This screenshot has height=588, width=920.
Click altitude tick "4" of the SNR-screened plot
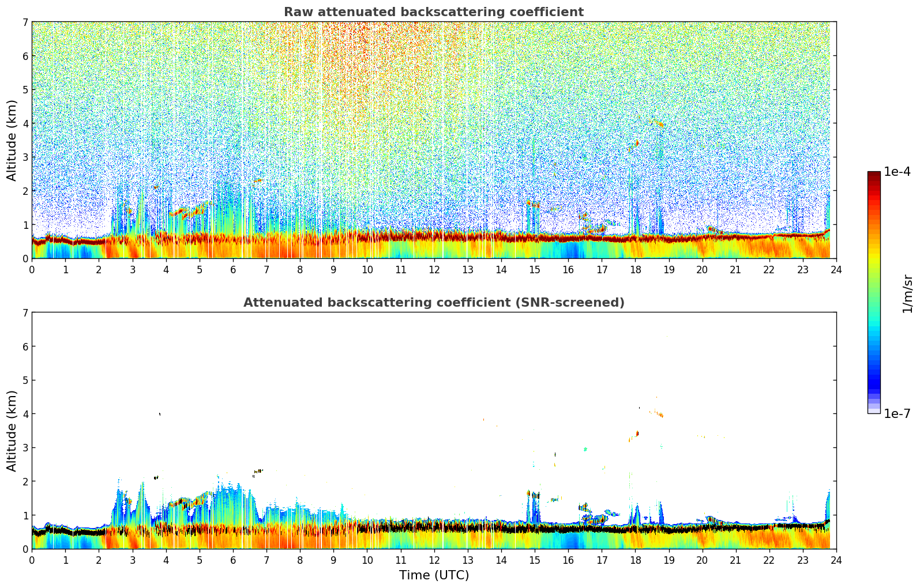pyautogui.click(x=25, y=414)
